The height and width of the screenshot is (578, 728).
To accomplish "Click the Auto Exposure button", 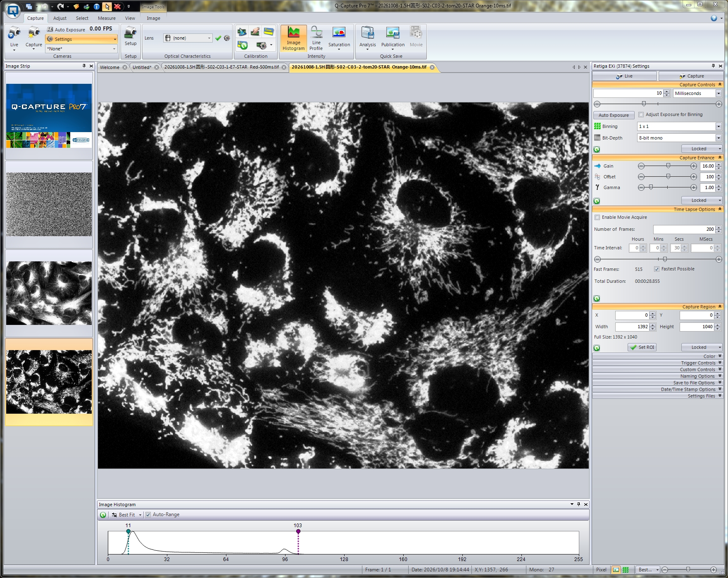I will 614,115.
